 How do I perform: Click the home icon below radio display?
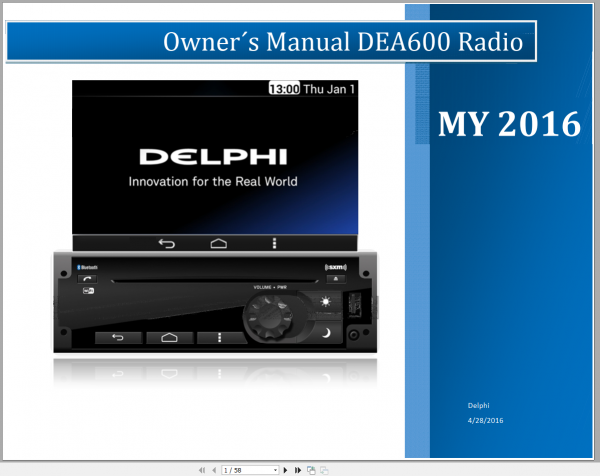click(218, 243)
